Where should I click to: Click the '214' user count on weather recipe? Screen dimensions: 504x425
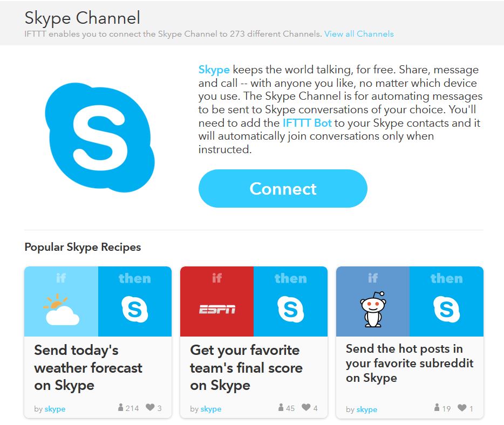[x=132, y=408]
